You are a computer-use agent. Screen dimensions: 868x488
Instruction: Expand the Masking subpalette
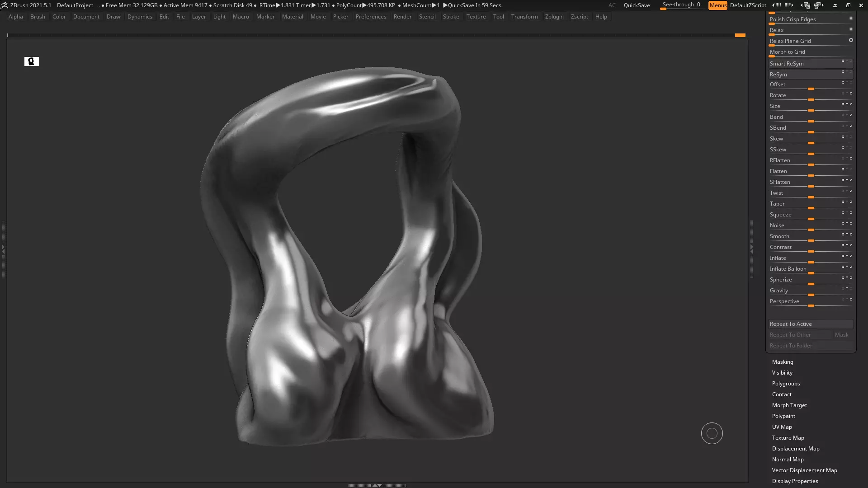pos(783,362)
